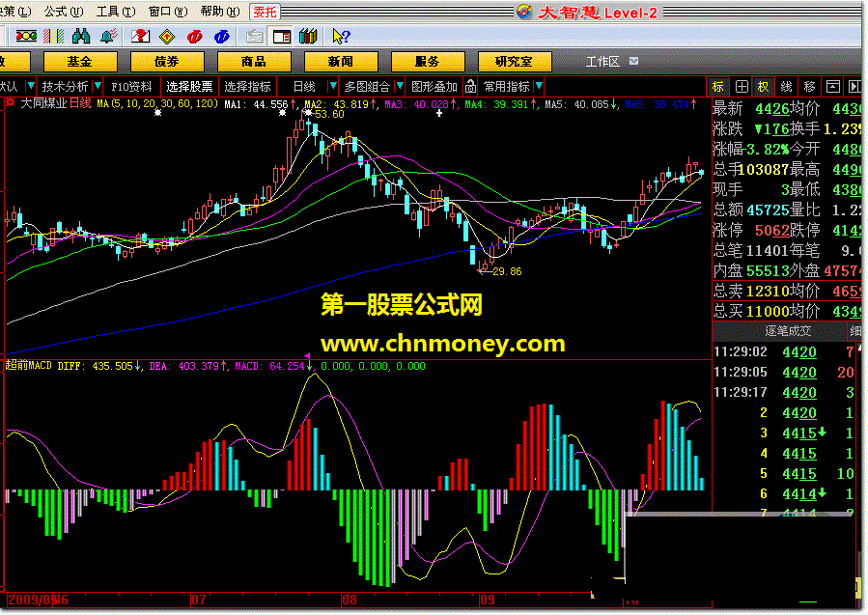Open the 公式(U) menu

pyautogui.click(x=63, y=11)
